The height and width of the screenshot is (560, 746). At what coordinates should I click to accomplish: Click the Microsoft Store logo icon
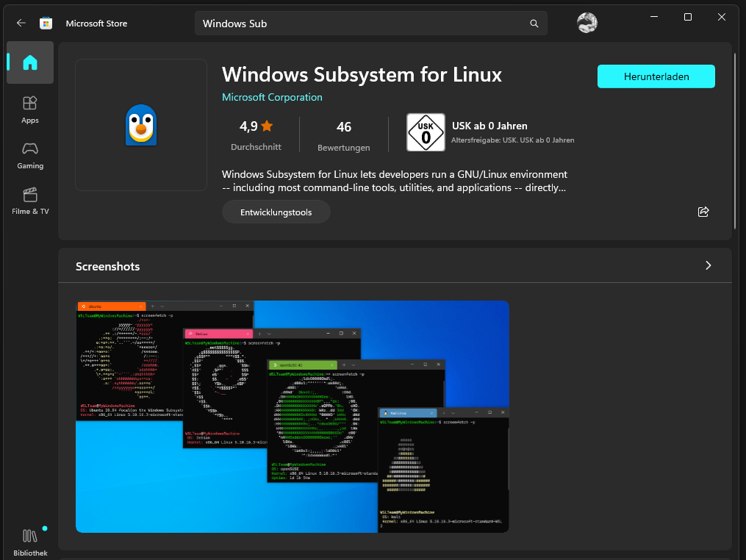coord(46,23)
